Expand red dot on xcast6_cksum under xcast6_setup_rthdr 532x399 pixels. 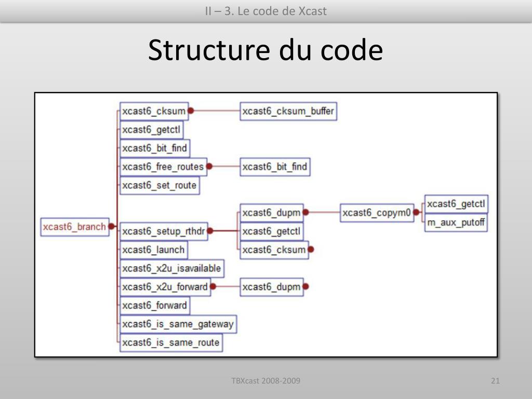click(x=311, y=249)
